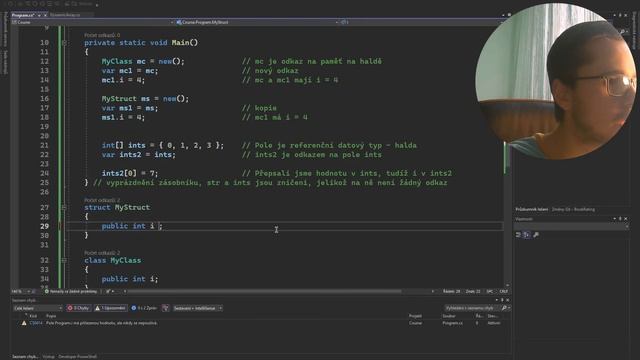Open Error List window options arrow
Screen dimensions: 640x360
[x=497, y=300]
